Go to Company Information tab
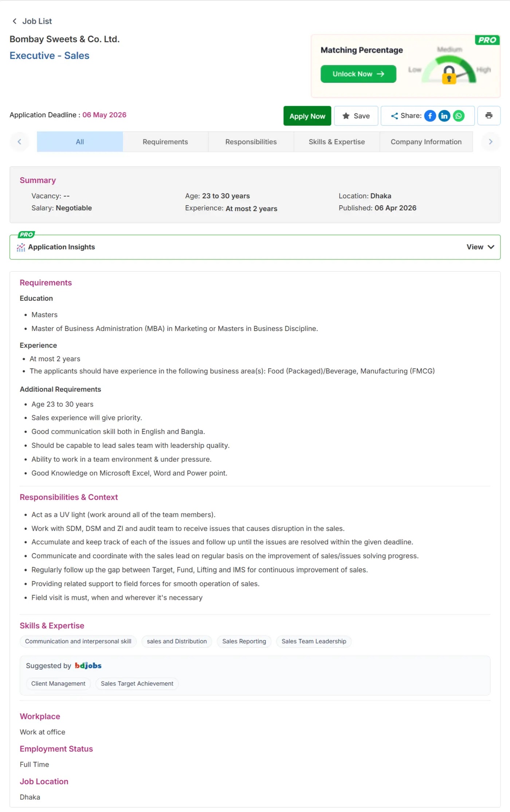510x812 pixels. (426, 142)
